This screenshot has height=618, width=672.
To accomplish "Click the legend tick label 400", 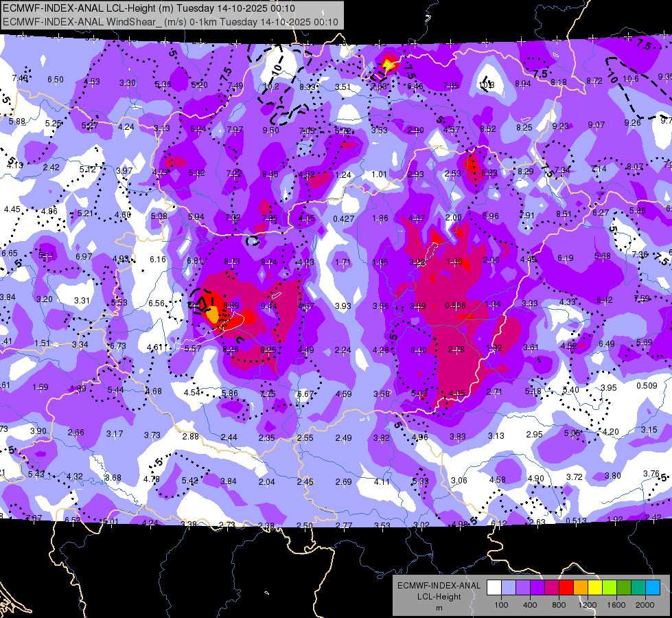I will pyautogui.click(x=530, y=605).
